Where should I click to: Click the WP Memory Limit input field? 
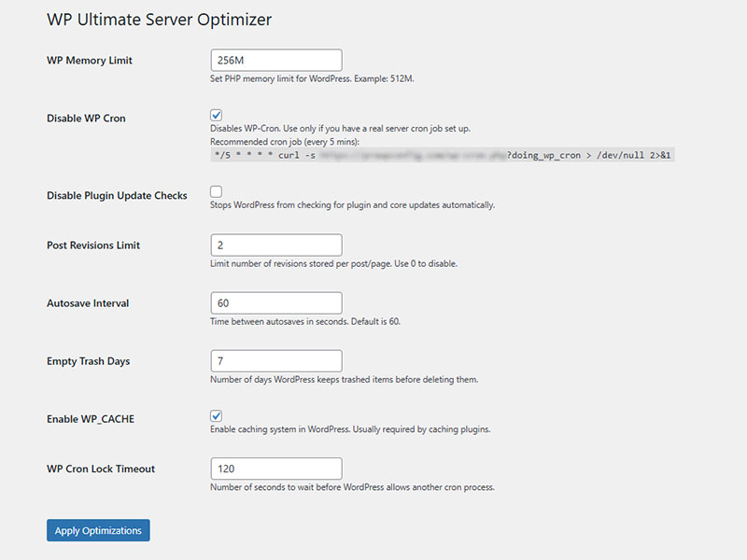pos(276,61)
